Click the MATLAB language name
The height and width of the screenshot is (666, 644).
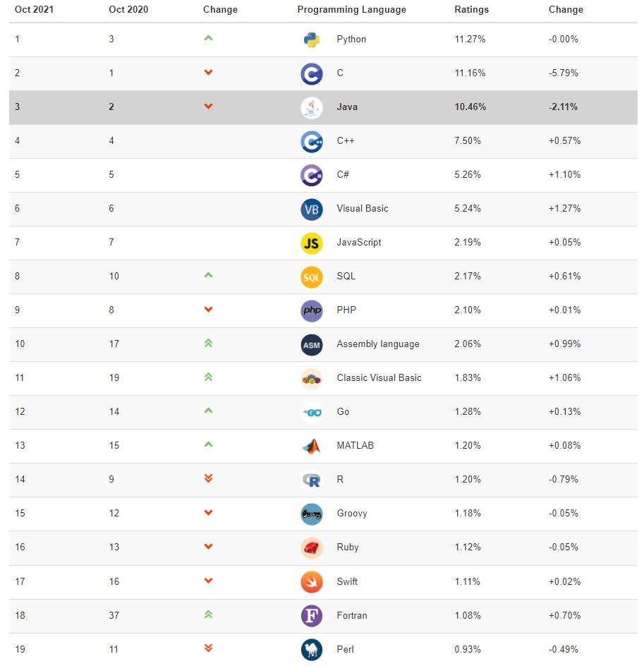point(356,446)
